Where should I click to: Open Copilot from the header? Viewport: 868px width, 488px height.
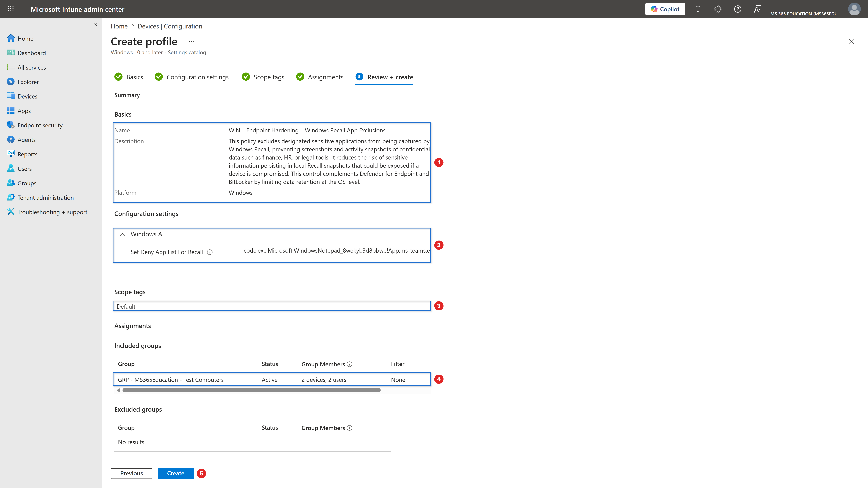tap(665, 9)
